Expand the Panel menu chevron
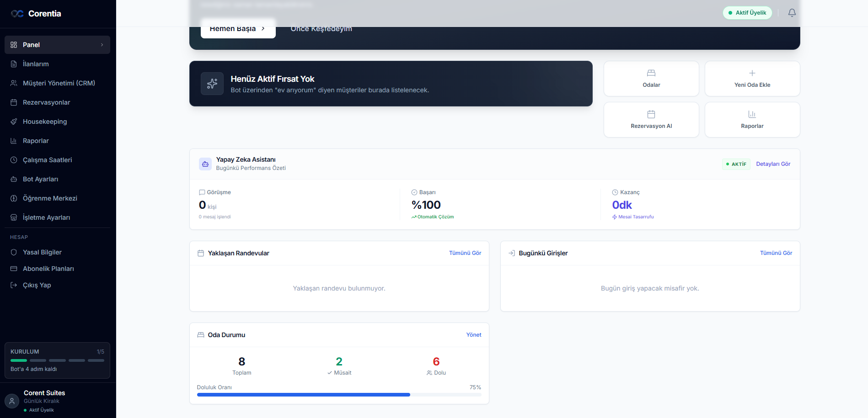The width and height of the screenshot is (868, 418). click(102, 45)
